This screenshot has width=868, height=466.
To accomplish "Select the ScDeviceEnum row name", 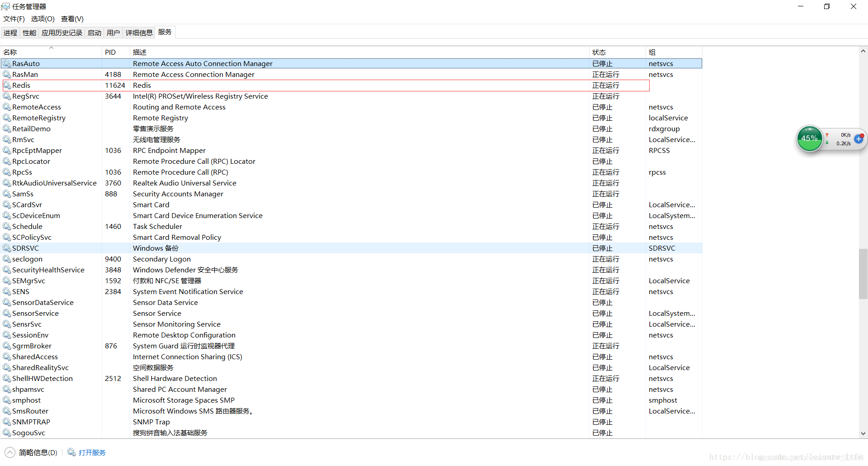I will pos(36,216).
